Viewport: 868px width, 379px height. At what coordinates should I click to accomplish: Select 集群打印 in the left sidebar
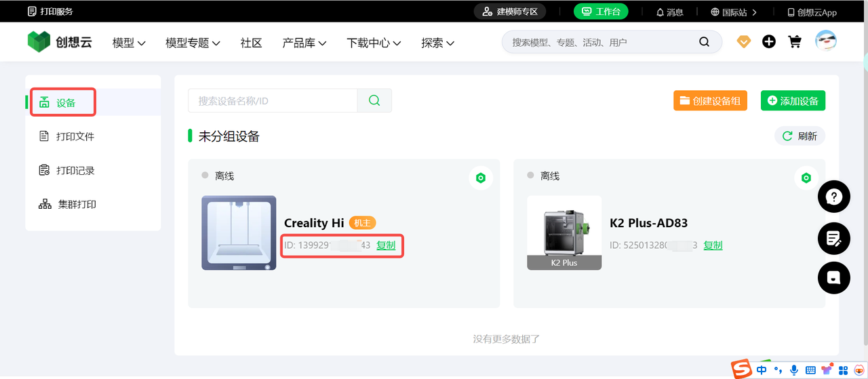tap(93, 204)
